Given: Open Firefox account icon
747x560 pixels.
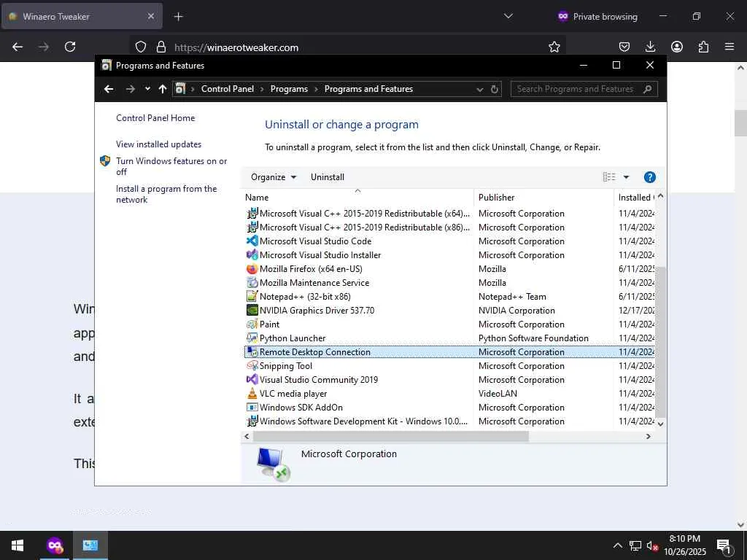Looking at the screenshot, I should click(677, 47).
